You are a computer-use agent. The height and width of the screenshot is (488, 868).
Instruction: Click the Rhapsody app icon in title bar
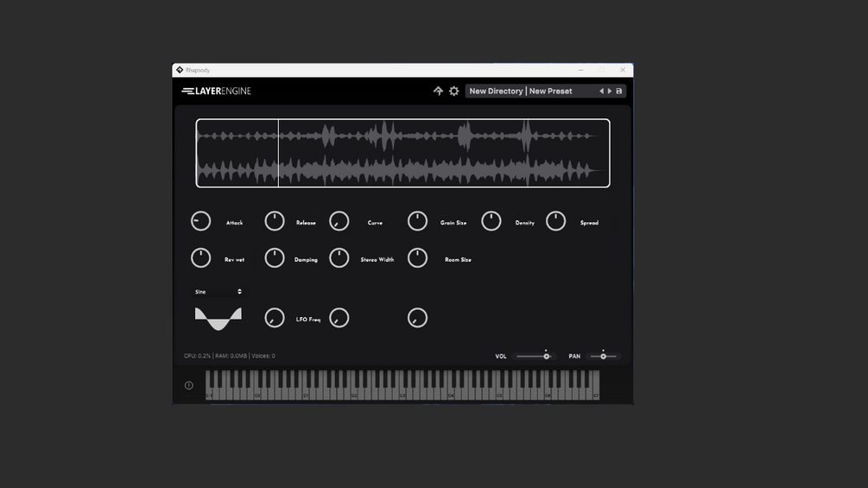(180, 70)
